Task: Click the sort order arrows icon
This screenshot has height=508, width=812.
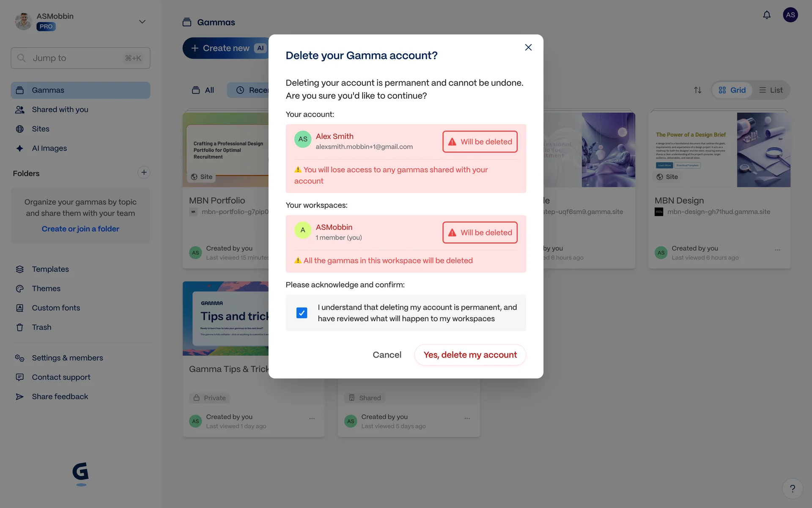Action: point(697,90)
